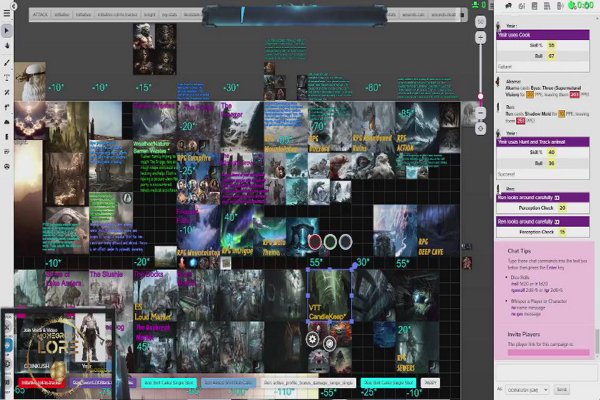Viewport: 600px width, 400px height.
Task: Select the VTT CandleKeep map image
Action: (x=329, y=296)
